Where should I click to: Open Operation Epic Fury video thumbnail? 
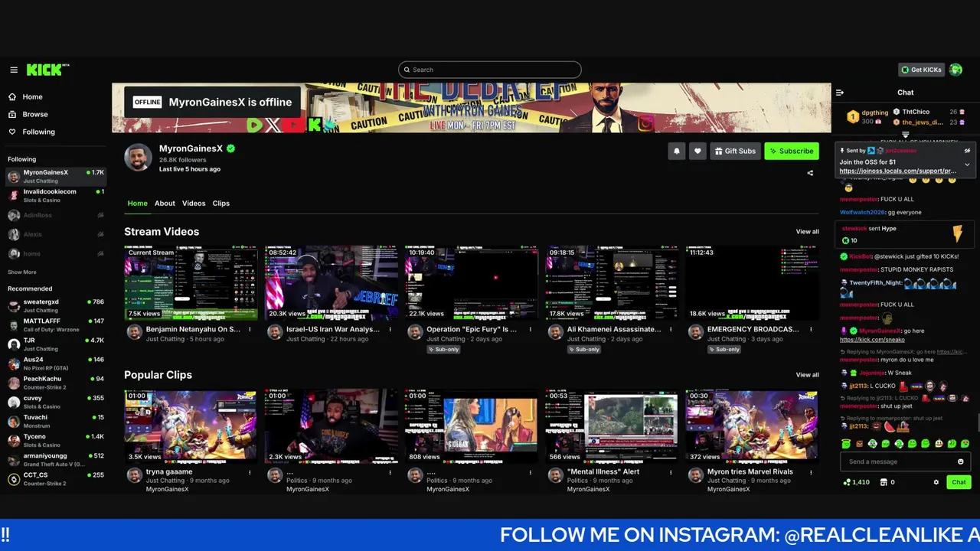coord(472,282)
